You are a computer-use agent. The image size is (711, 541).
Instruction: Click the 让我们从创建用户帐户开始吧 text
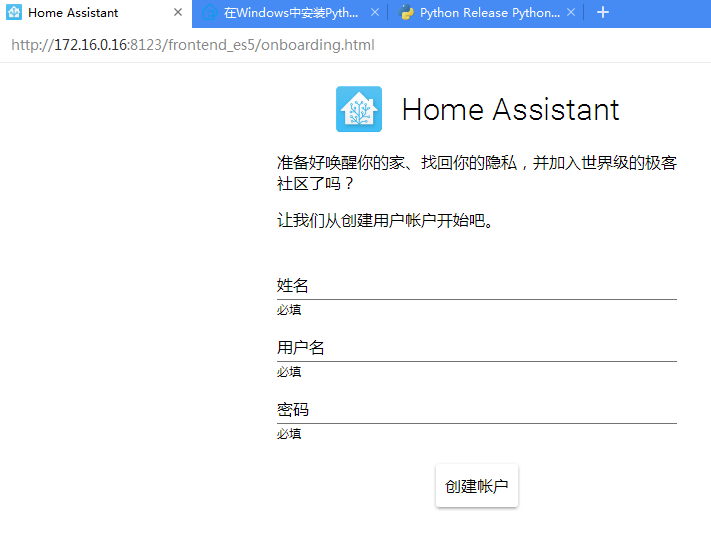pyautogui.click(x=385, y=221)
